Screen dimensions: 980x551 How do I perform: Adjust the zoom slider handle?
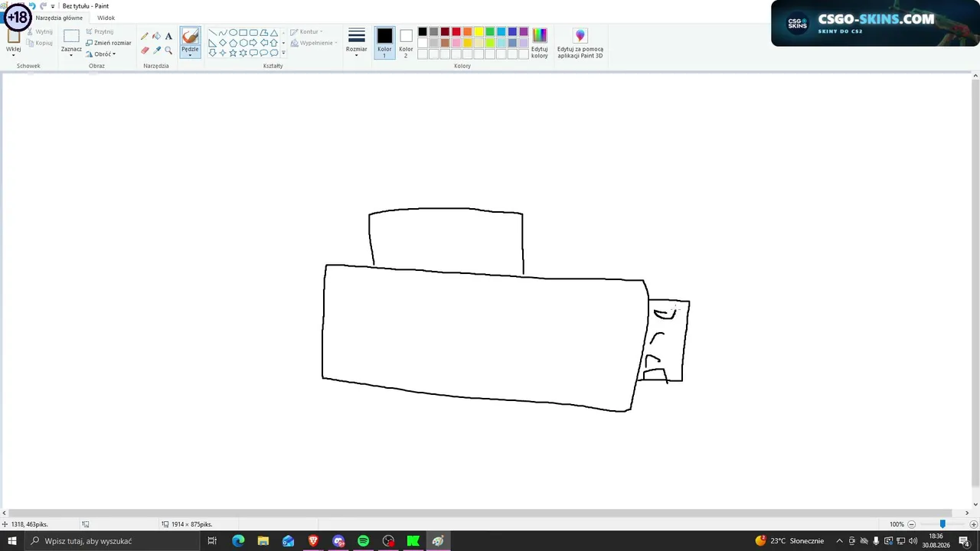[x=942, y=524]
